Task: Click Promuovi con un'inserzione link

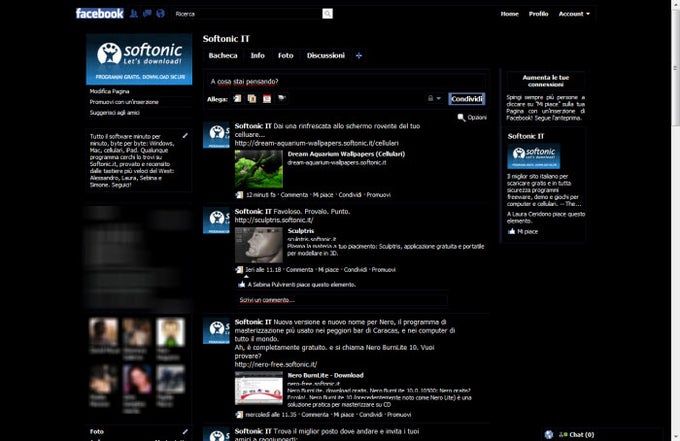Action: tap(124, 102)
